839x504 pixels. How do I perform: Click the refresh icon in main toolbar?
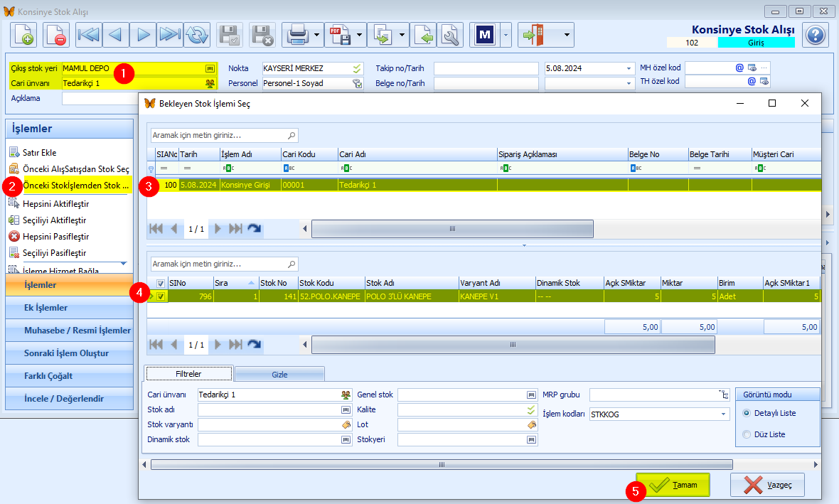(x=197, y=36)
